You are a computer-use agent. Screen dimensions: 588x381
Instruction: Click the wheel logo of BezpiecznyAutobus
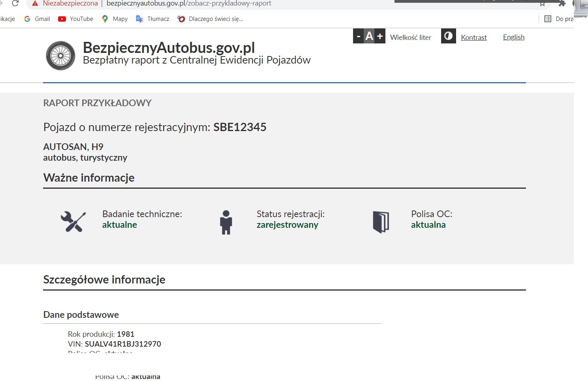click(60, 56)
